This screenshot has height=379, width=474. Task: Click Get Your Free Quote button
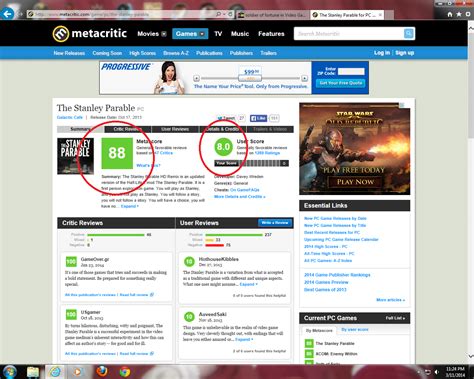pyautogui.click(x=340, y=83)
